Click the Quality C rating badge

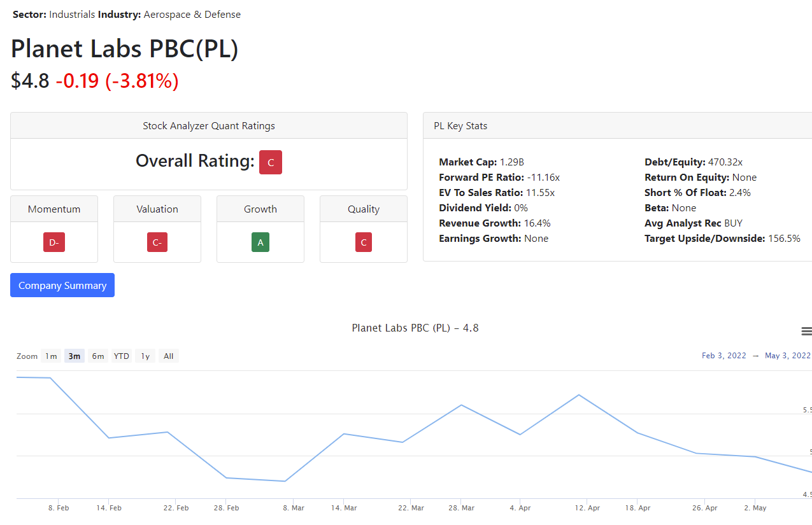pos(364,242)
